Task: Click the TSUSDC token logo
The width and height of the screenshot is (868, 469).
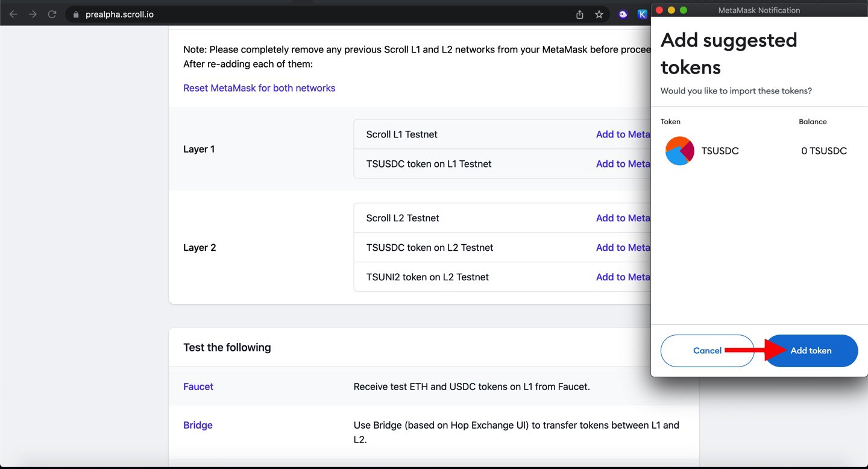Action: tap(680, 151)
